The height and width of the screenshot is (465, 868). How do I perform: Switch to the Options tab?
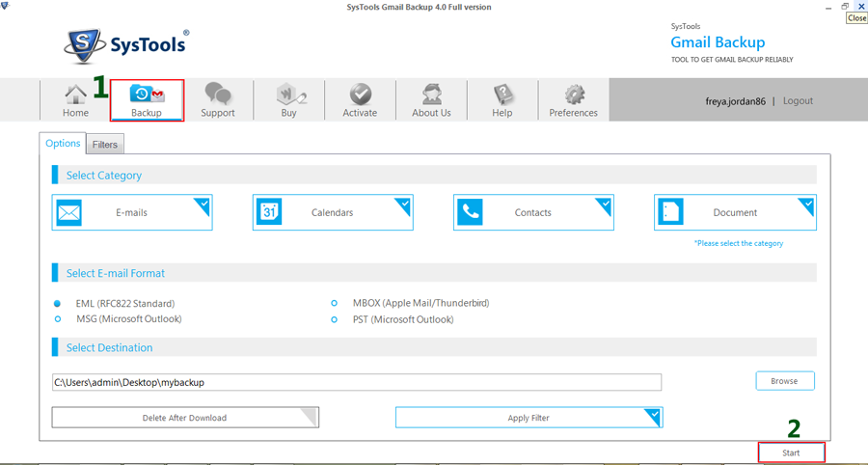63,144
